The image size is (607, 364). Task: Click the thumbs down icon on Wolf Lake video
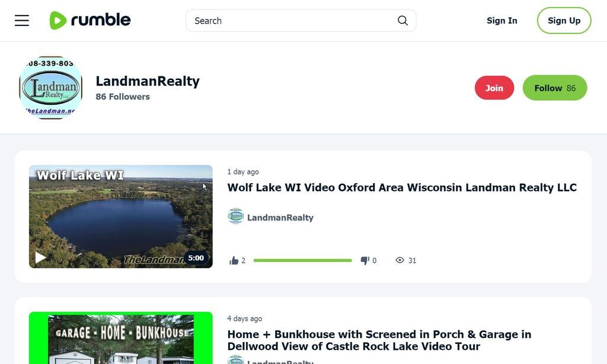click(365, 261)
